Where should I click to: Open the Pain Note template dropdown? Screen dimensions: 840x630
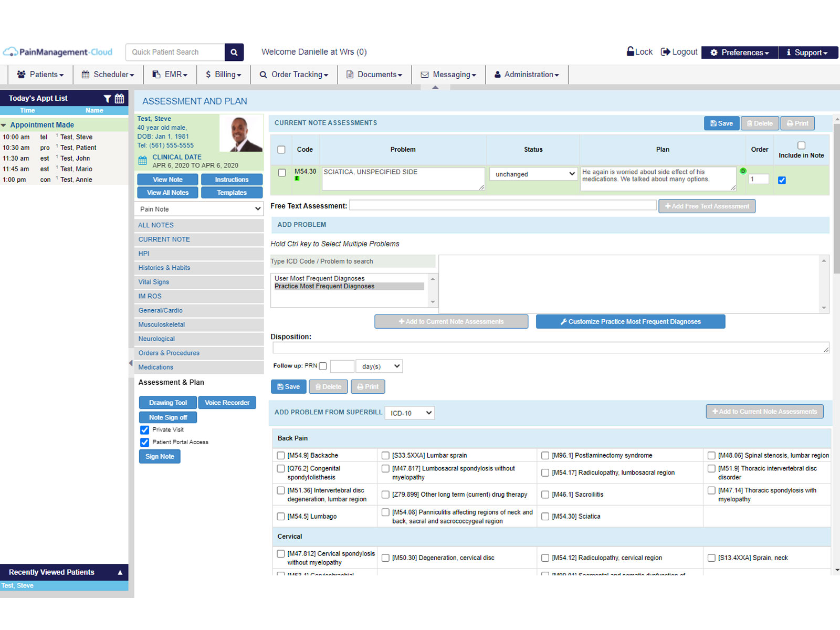pos(199,209)
